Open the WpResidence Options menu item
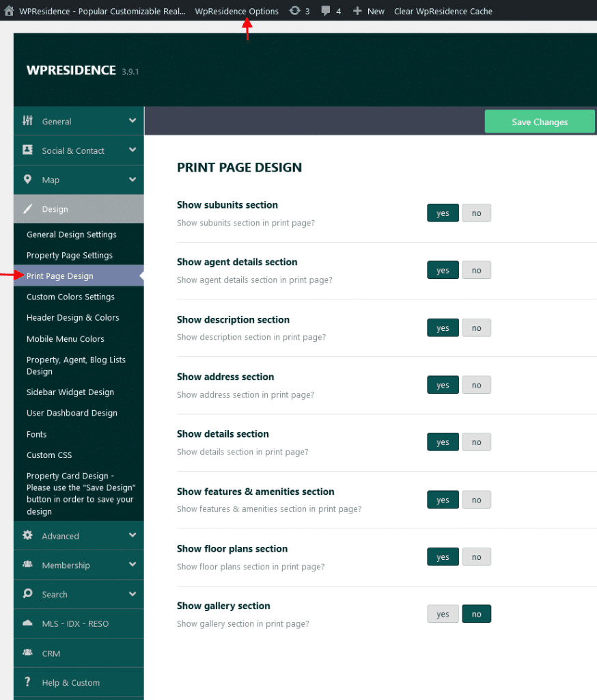597x700 pixels. tap(236, 10)
